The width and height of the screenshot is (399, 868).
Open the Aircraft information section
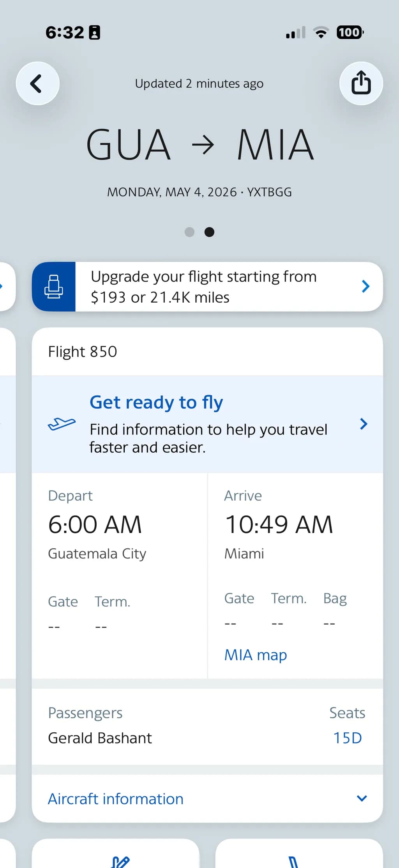[207, 799]
